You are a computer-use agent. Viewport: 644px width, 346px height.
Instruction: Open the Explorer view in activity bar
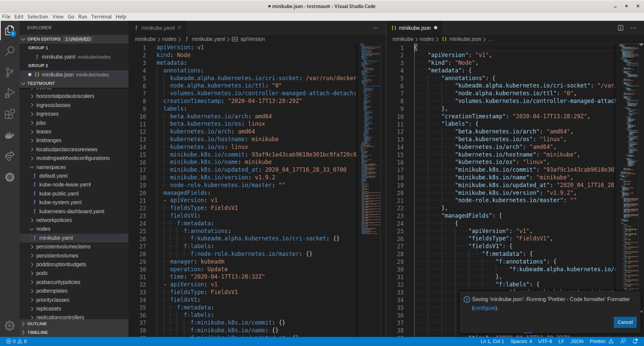[x=10, y=31]
